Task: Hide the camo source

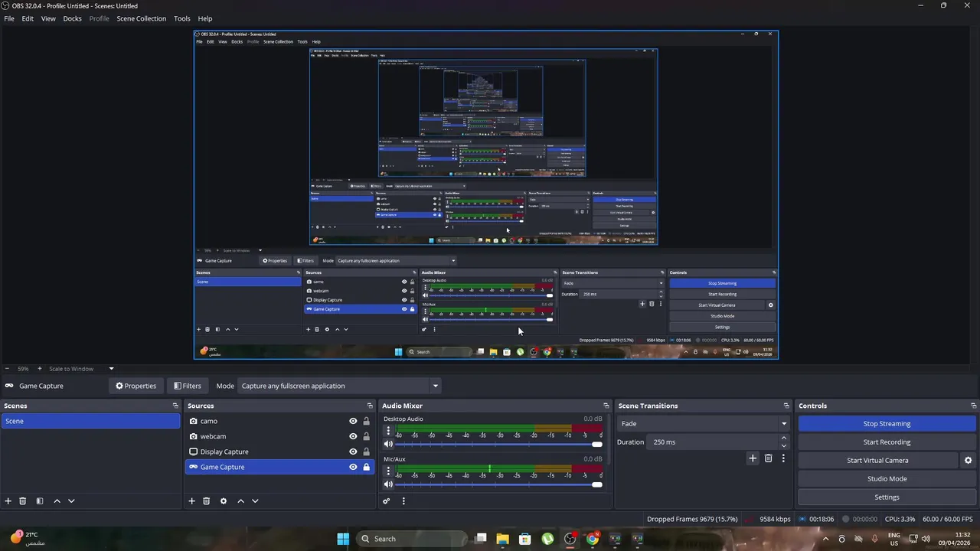Action: [x=353, y=421]
